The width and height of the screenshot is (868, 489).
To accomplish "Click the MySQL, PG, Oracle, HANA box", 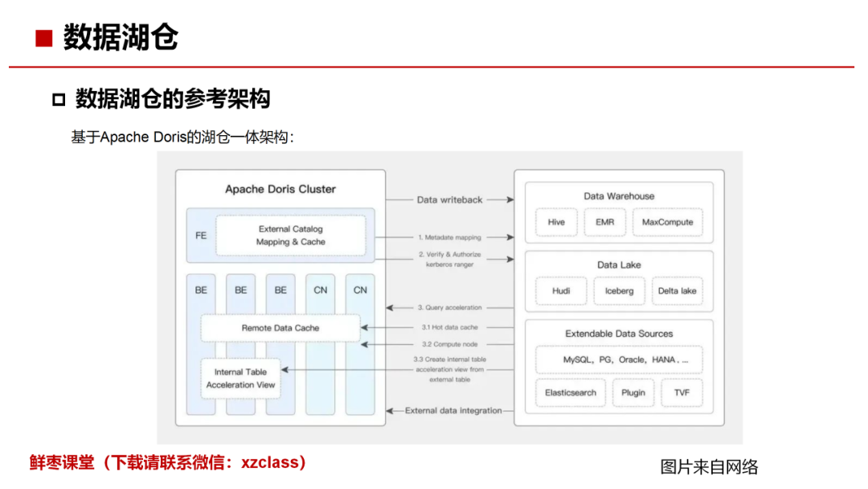I will pos(619,360).
